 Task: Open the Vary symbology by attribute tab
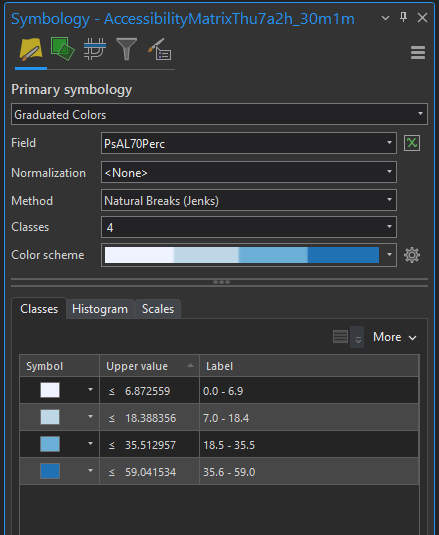62,49
